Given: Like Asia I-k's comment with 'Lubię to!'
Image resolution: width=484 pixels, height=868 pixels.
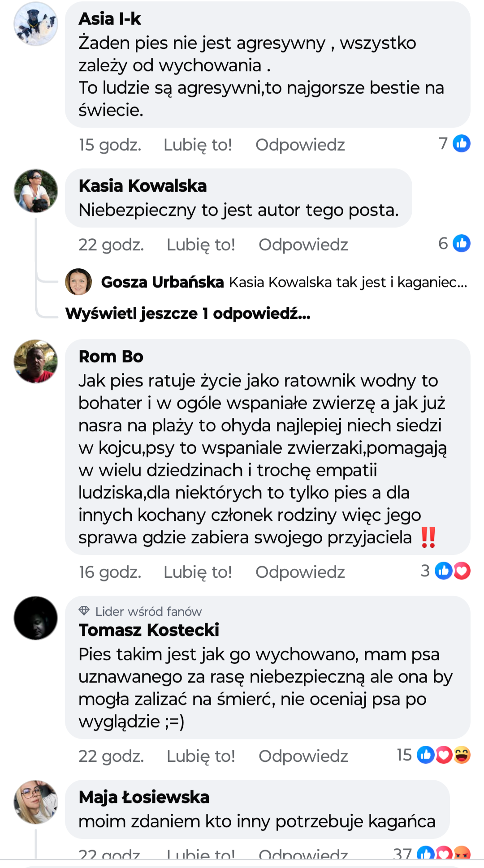Looking at the screenshot, I should 198,145.
